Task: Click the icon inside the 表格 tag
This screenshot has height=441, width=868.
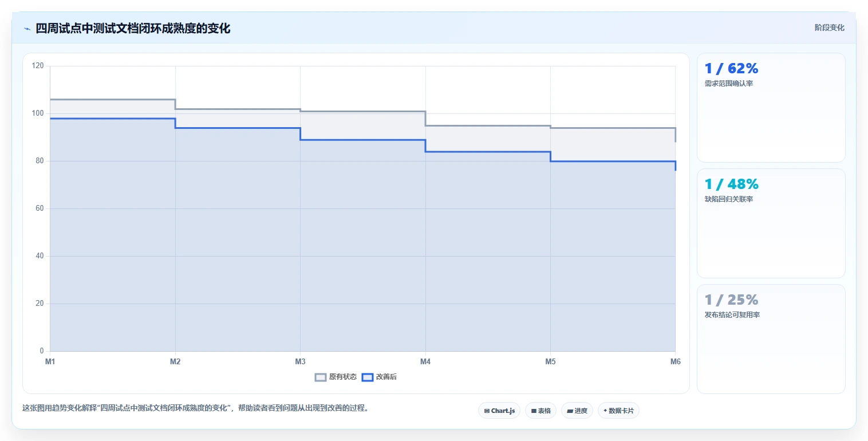Action: (x=534, y=411)
